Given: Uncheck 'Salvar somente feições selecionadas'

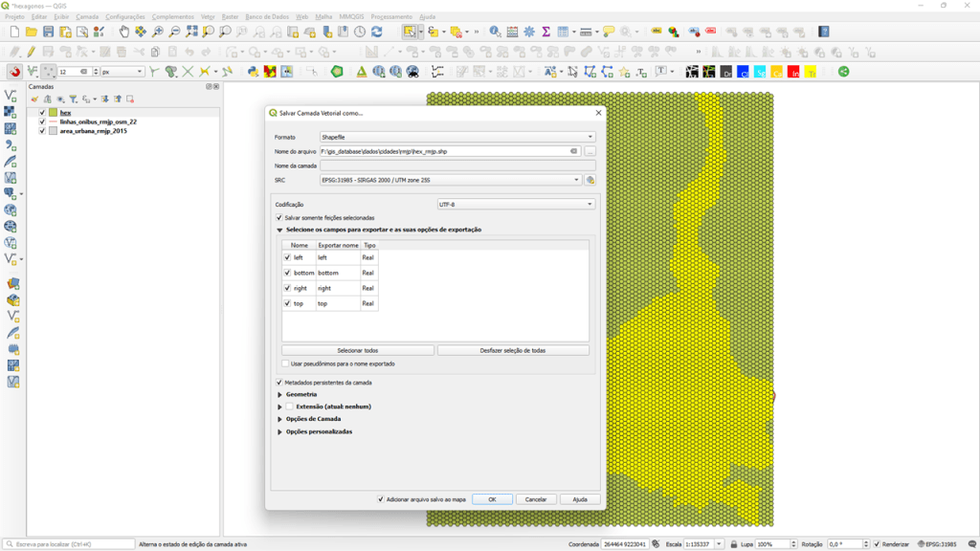Looking at the screenshot, I should click(279, 218).
